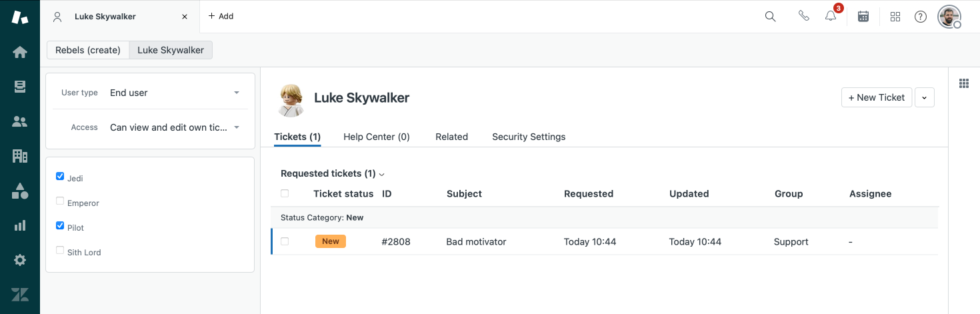This screenshot has height=314, width=980.
Task: Open Reporting bar chart icon
Action: [x=20, y=225]
